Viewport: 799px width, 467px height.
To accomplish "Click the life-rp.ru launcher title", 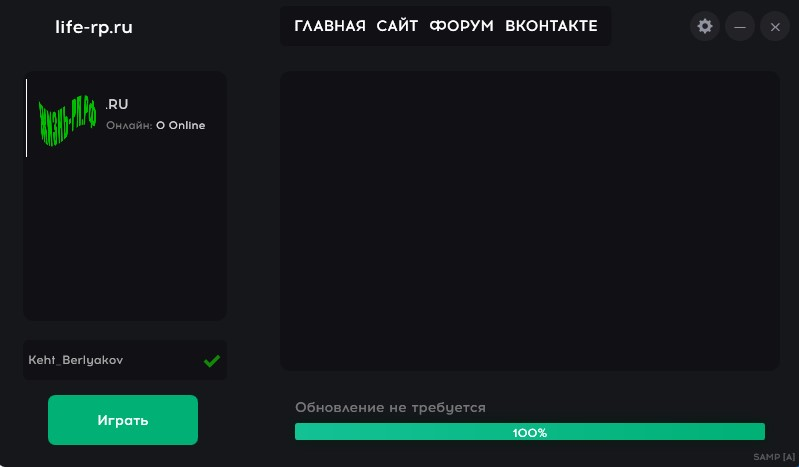I will (94, 27).
